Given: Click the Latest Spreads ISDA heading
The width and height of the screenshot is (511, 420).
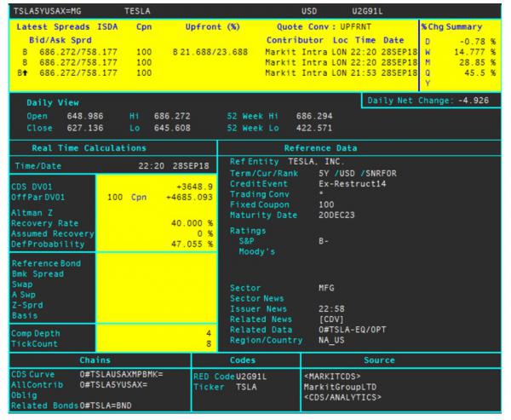Looking at the screenshot, I should pyautogui.click(x=66, y=26).
